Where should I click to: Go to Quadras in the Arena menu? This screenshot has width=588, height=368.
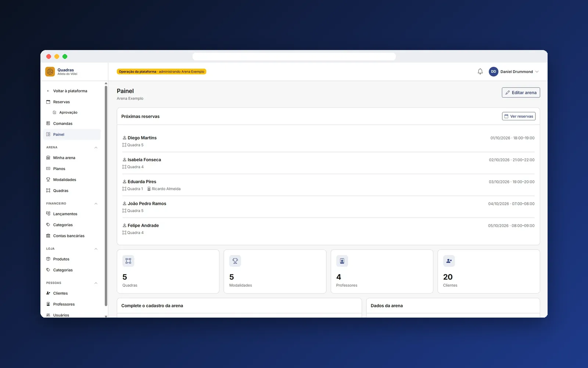(72, 191)
